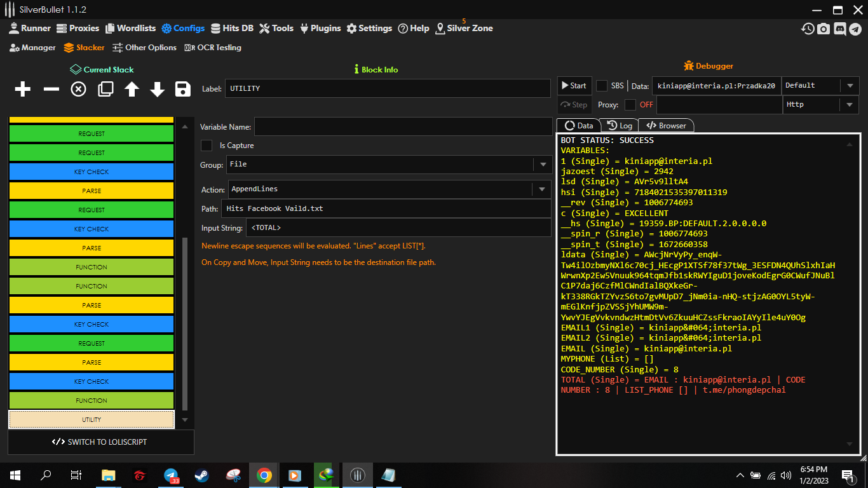The image size is (868, 488).
Task: Open the Proxies tab
Action: (x=78, y=28)
